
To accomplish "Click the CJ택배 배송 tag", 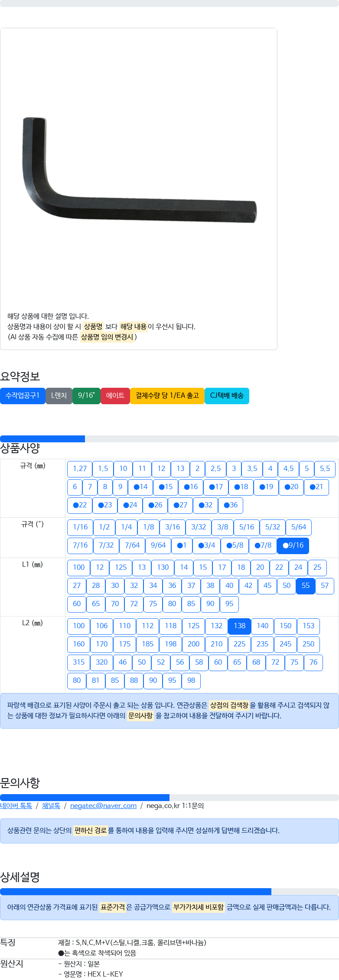I will (x=227, y=396).
